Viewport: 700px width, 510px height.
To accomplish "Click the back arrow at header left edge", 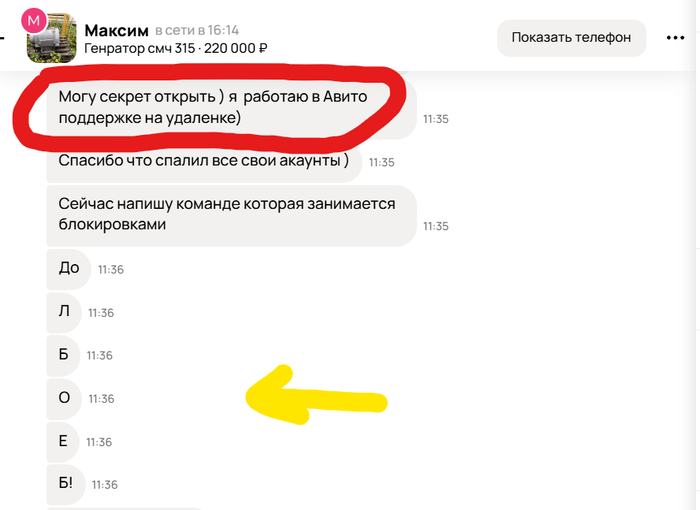I will [2, 38].
